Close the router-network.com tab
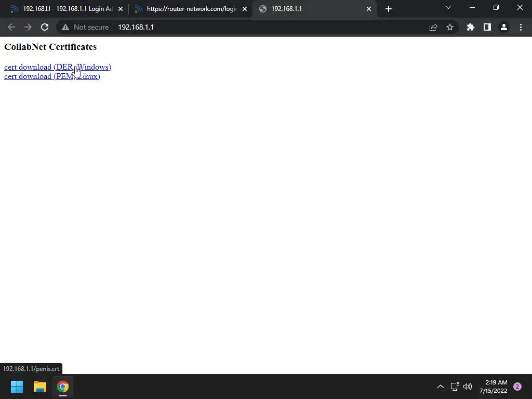The height and width of the screenshot is (399, 532). [x=245, y=9]
